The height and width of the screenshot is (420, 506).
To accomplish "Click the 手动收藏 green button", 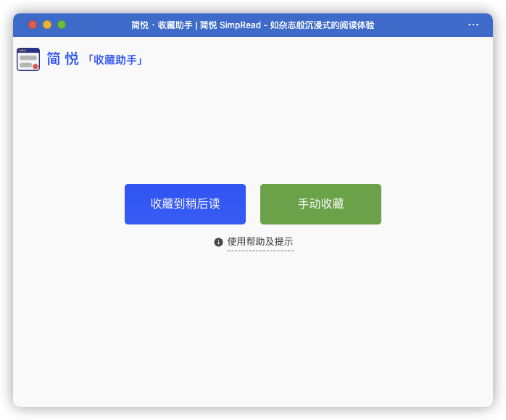I will (320, 204).
